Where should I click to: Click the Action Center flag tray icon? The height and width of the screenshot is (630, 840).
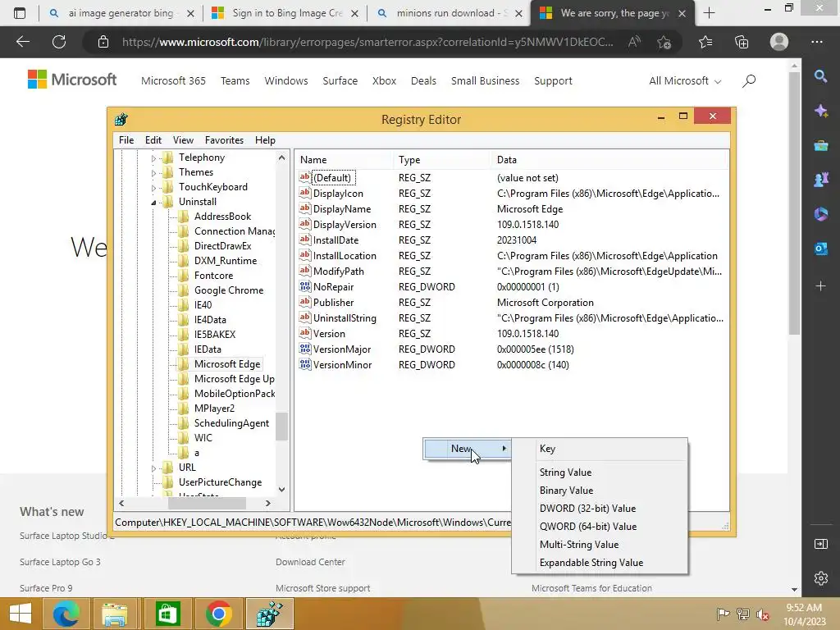[723, 614]
